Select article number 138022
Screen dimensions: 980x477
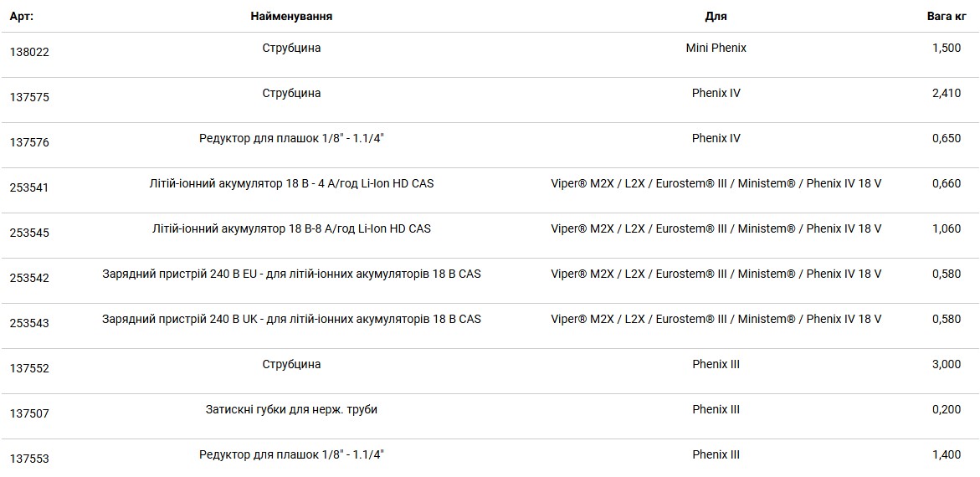tap(29, 53)
